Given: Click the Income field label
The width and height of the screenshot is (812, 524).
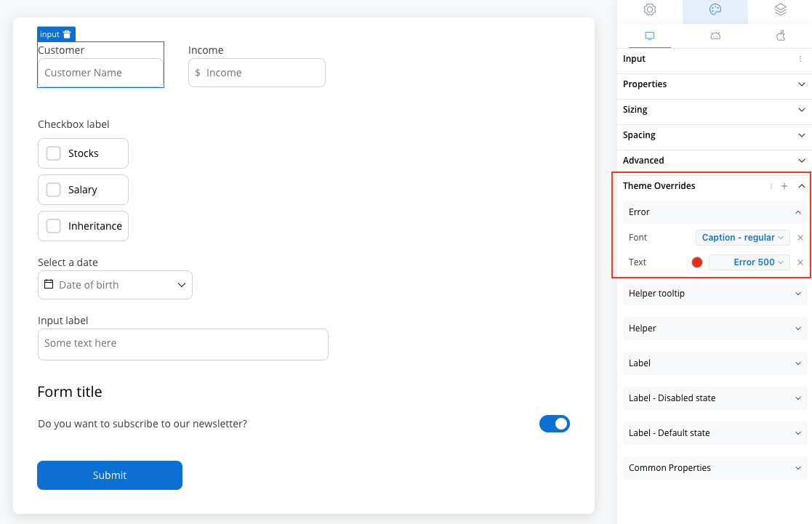Looking at the screenshot, I should coord(206,50).
